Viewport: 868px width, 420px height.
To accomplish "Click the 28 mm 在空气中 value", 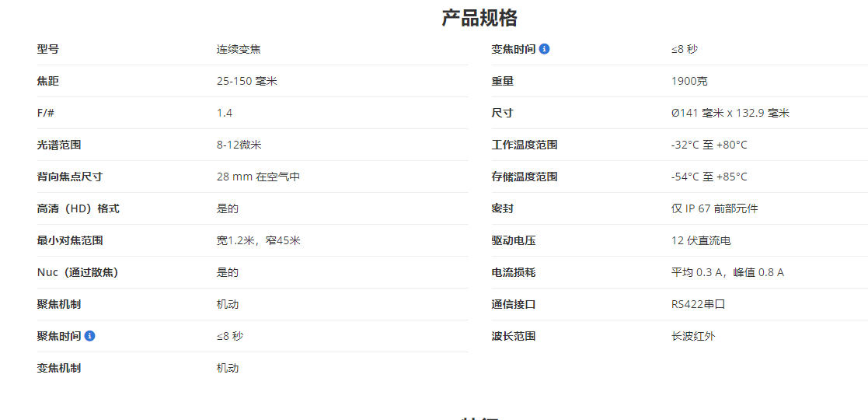I will (x=258, y=177).
